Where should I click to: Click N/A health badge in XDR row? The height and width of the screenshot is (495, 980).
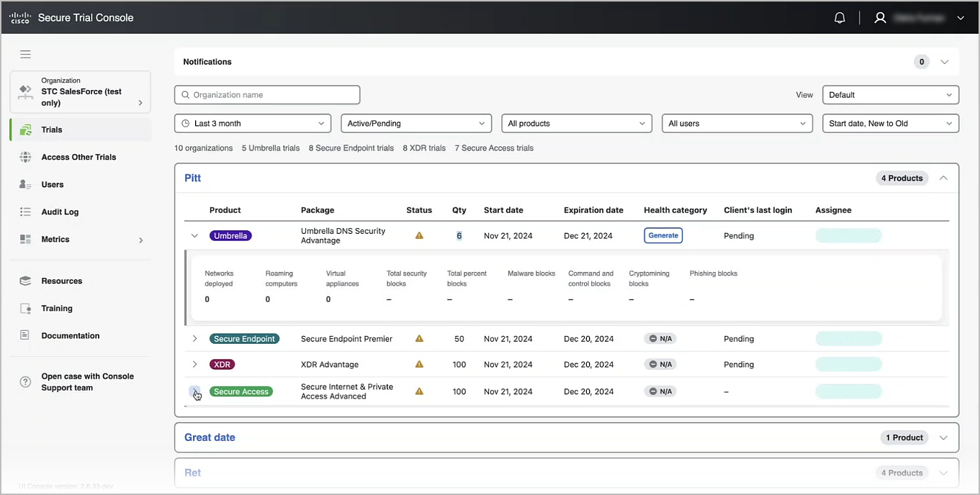pyautogui.click(x=660, y=365)
